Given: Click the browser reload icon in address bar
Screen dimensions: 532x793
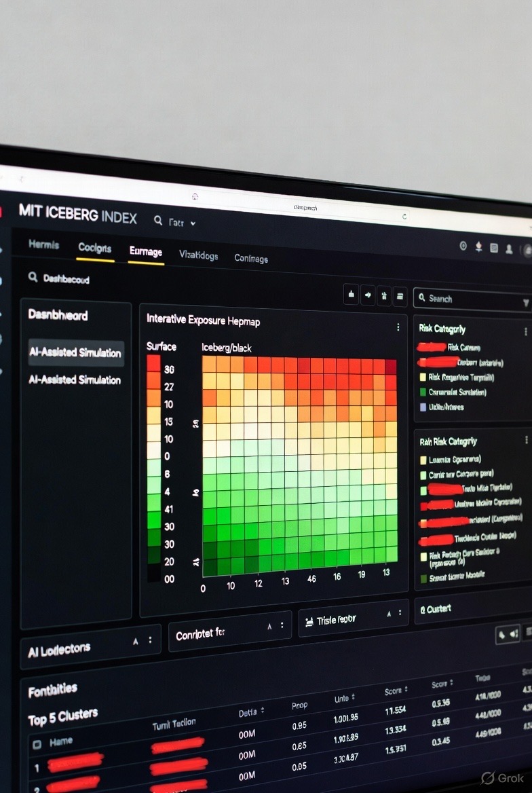Looking at the screenshot, I should [404, 216].
